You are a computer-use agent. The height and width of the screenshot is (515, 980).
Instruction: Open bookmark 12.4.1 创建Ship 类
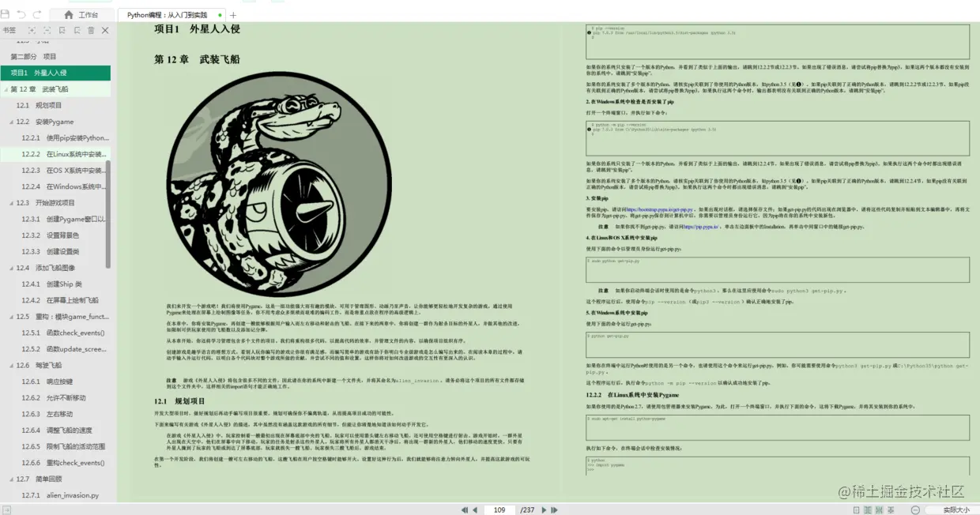52,284
